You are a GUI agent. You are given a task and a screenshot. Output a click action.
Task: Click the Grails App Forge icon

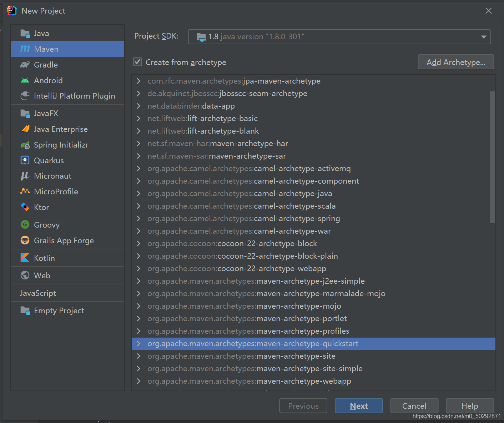[25, 240]
